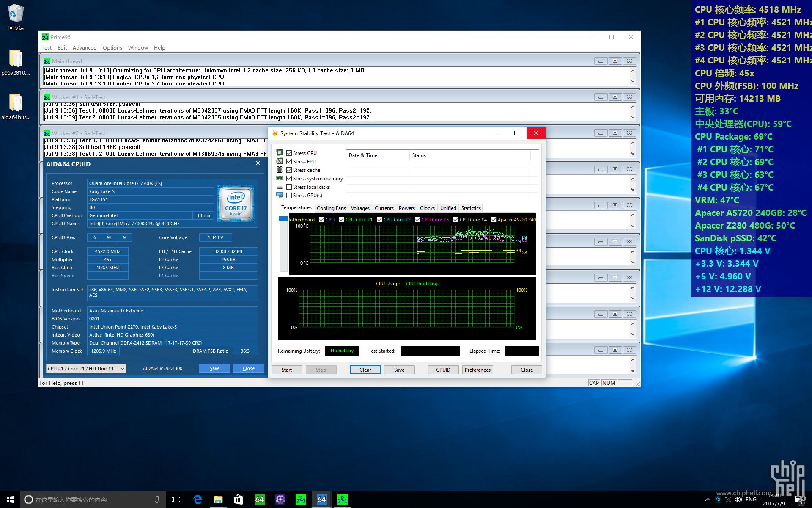Uncheck the Stress cache checkbox
Image resolution: width=812 pixels, height=508 pixels.
coord(289,170)
